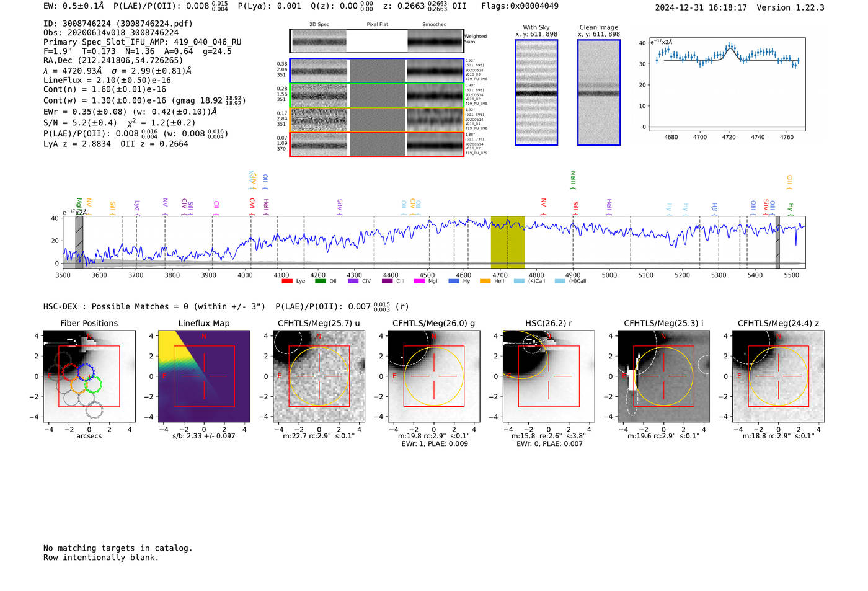Click the green dashed fiber circle
The image size is (868, 591).
[x=94, y=384]
